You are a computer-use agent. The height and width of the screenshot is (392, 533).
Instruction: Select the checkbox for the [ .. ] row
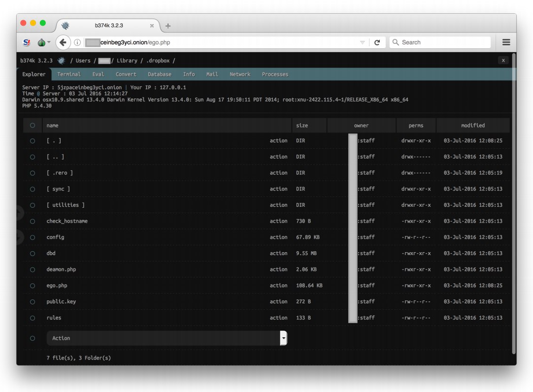33,157
